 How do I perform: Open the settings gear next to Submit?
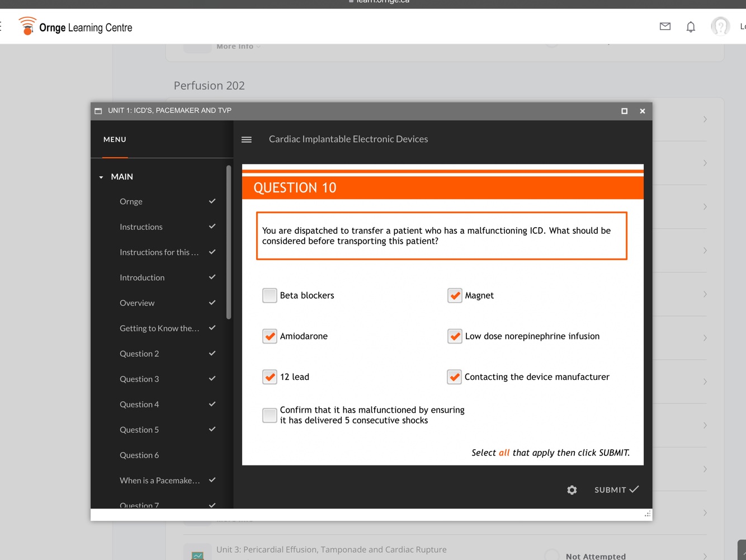(572, 490)
